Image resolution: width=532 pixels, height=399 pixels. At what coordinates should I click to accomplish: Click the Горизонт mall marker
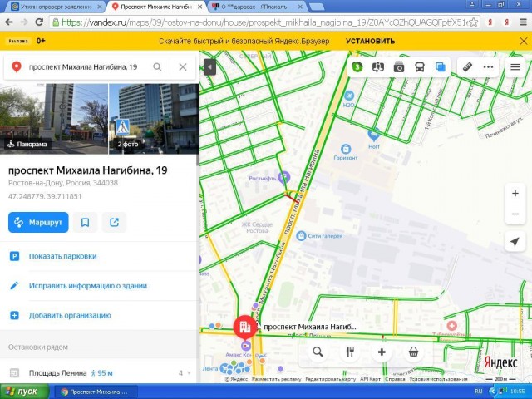pyautogui.click(x=346, y=149)
